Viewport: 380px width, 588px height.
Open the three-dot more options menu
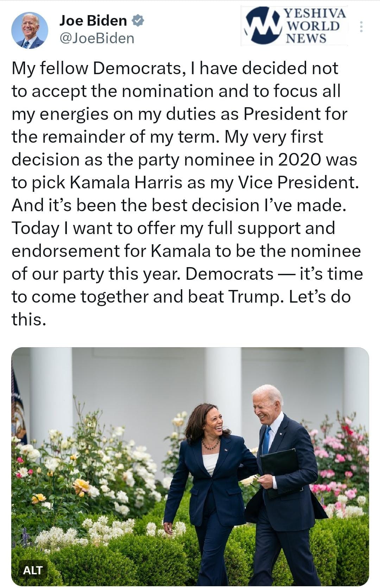click(361, 27)
